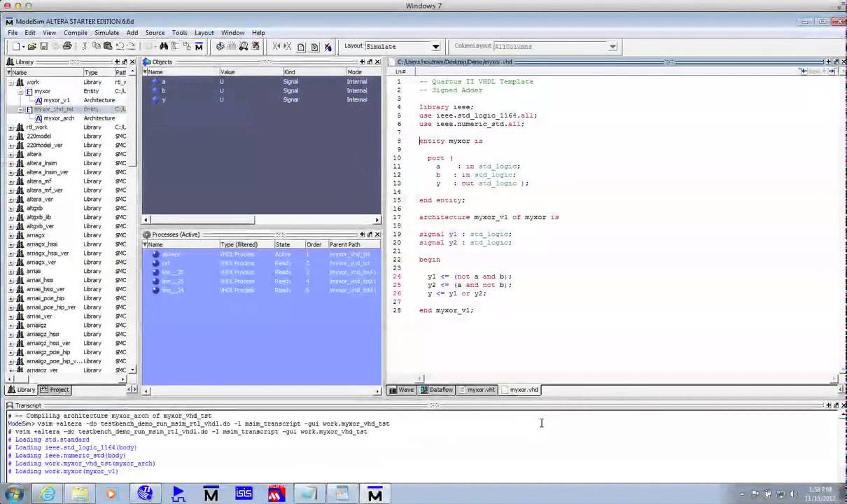The height and width of the screenshot is (504, 847).
Task: Click the Paste toolbar icon
Action: tap(108, 46)
